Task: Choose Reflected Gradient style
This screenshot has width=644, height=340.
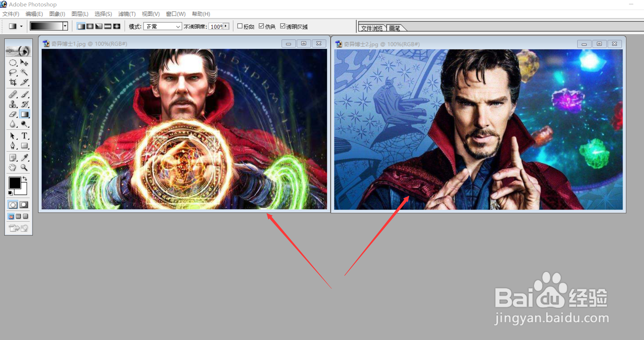Action: (108, 26)
